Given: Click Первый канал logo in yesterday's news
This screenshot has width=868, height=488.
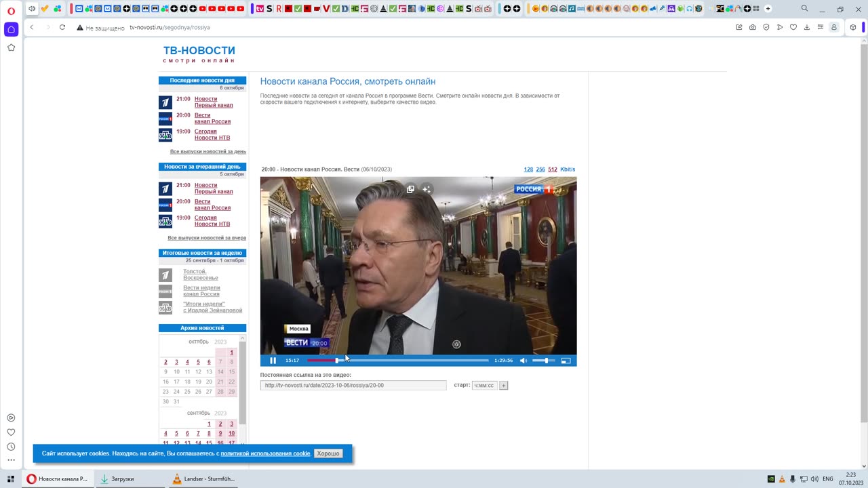Looking at the screenshot, I should click(165, 188).
